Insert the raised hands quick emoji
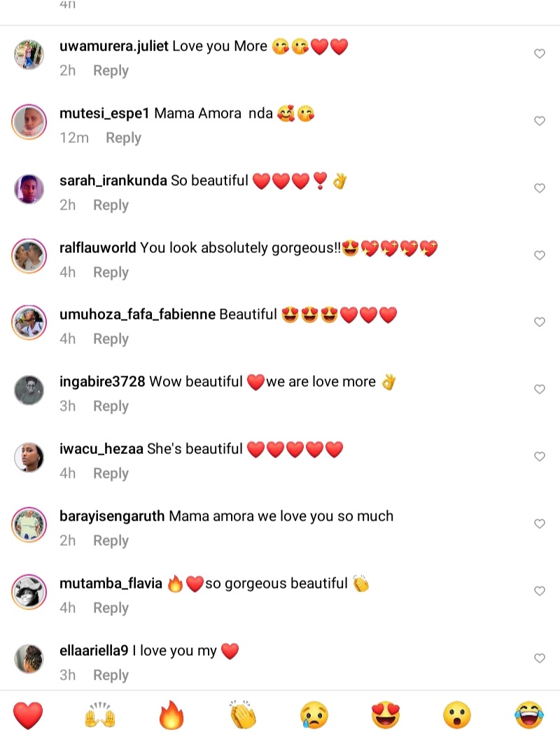The image size is (560, 737). (100, 715)
